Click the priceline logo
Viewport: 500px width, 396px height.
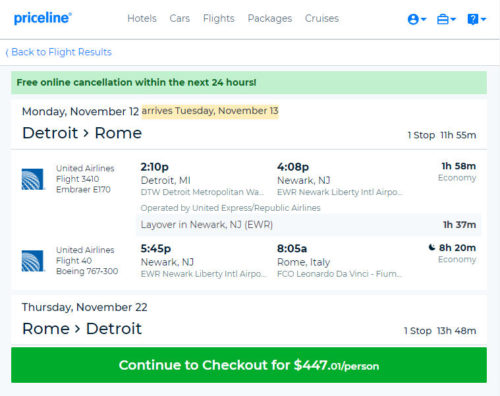42,18
